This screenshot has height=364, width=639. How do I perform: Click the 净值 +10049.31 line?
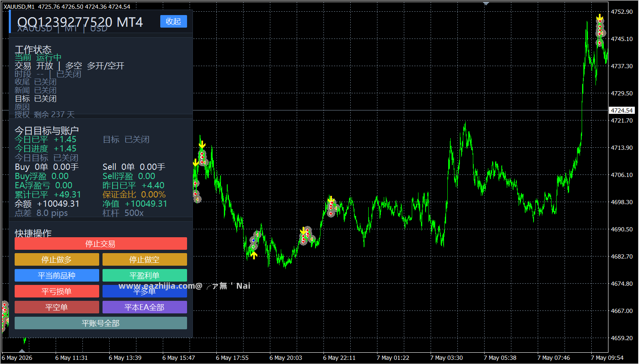[135, 204]
